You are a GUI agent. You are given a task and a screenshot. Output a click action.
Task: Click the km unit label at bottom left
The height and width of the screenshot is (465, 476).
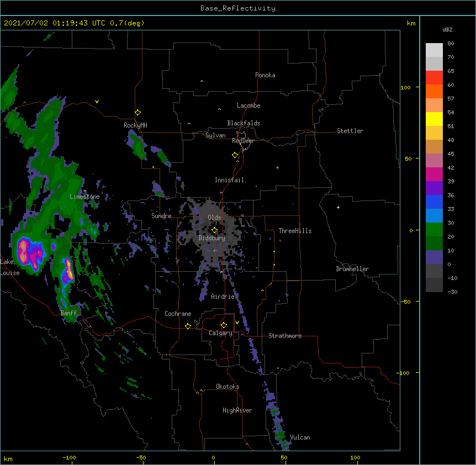point(8,459)
